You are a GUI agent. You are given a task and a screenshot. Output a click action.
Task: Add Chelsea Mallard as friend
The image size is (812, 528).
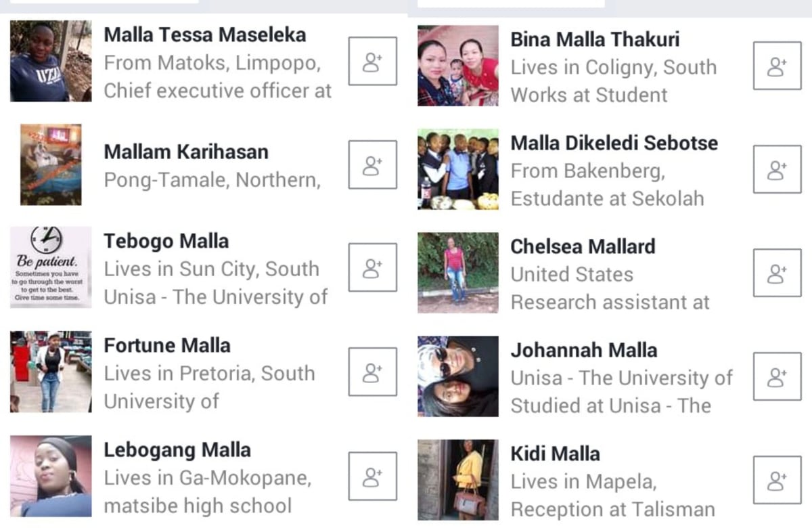[777, 273]
